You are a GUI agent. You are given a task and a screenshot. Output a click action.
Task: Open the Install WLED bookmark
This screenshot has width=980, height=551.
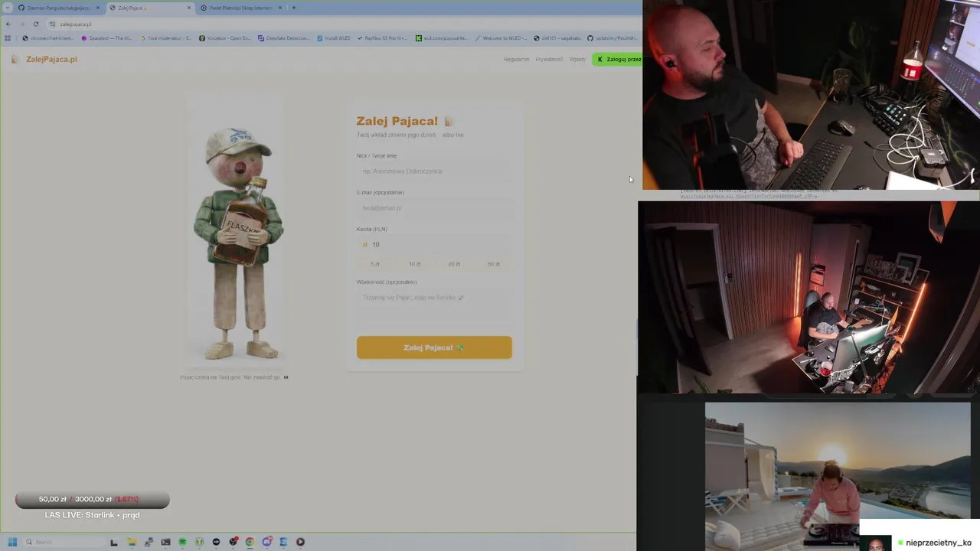[334, 37]
